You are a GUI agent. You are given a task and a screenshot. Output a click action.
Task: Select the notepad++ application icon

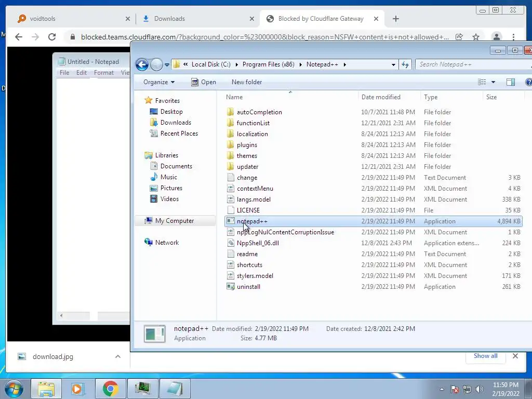pyautogui.click(x=230, y=221)
